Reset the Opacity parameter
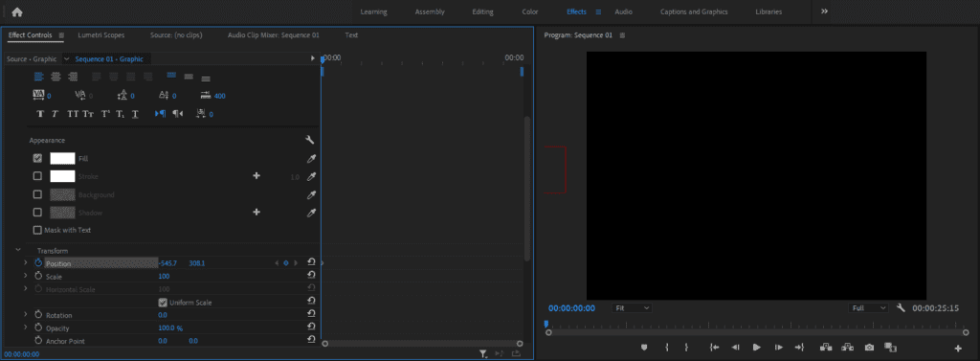The width and height of the screenshot is (980, 361). 311,327
